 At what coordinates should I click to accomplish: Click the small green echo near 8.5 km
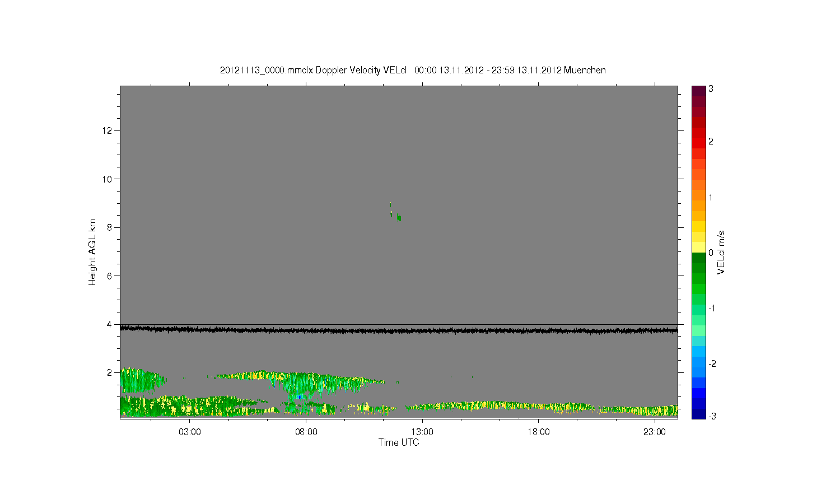pyautogui.click(x=399, y=217)
